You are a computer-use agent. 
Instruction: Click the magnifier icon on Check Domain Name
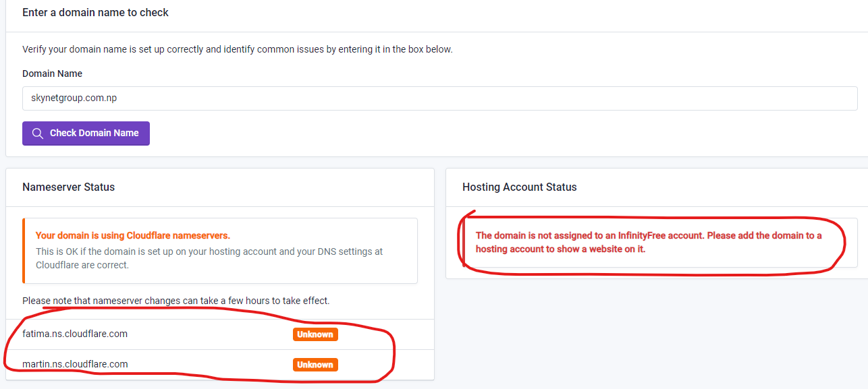tap(38, 133)
